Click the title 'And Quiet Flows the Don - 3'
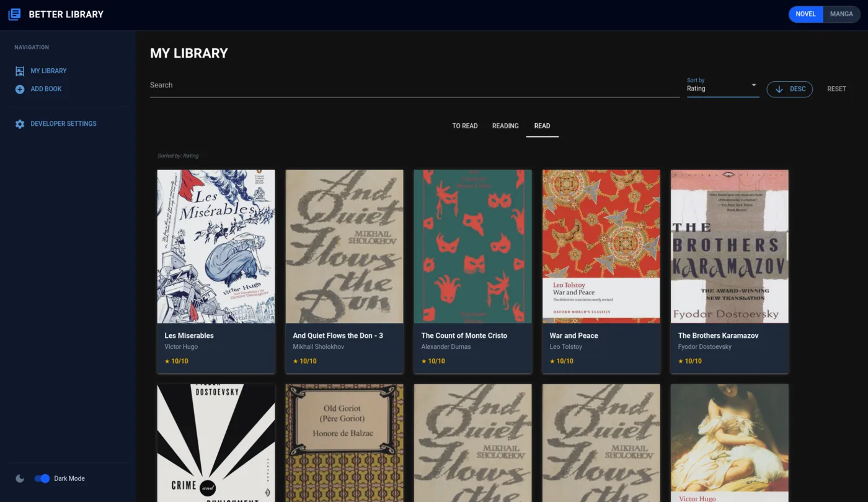868x502 pixels. (x=338, y=336)
